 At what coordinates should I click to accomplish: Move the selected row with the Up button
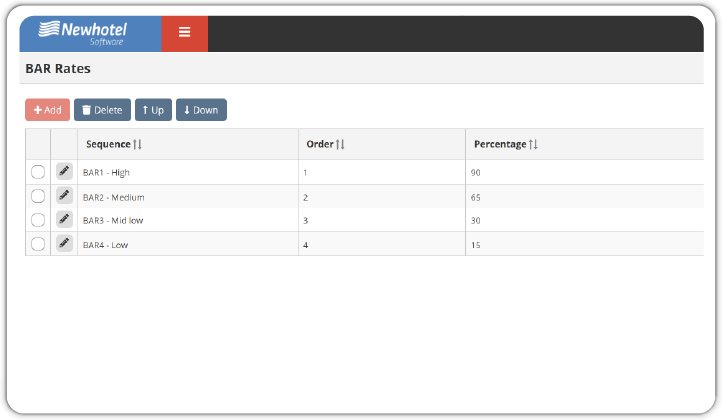point(153,110)
